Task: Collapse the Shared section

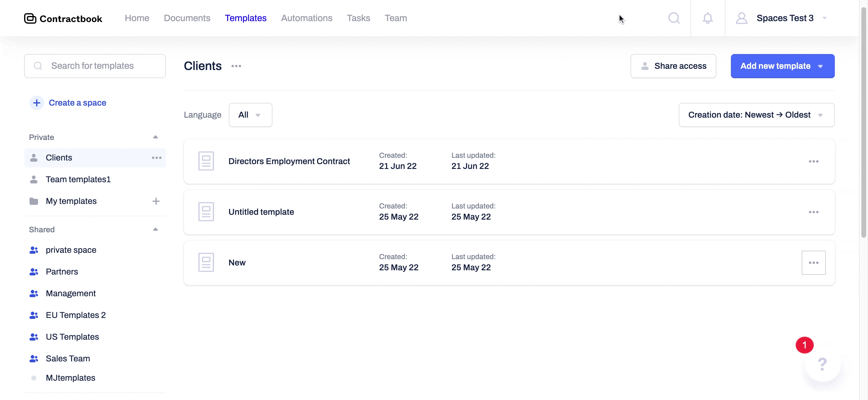Action: coord(155,230)
